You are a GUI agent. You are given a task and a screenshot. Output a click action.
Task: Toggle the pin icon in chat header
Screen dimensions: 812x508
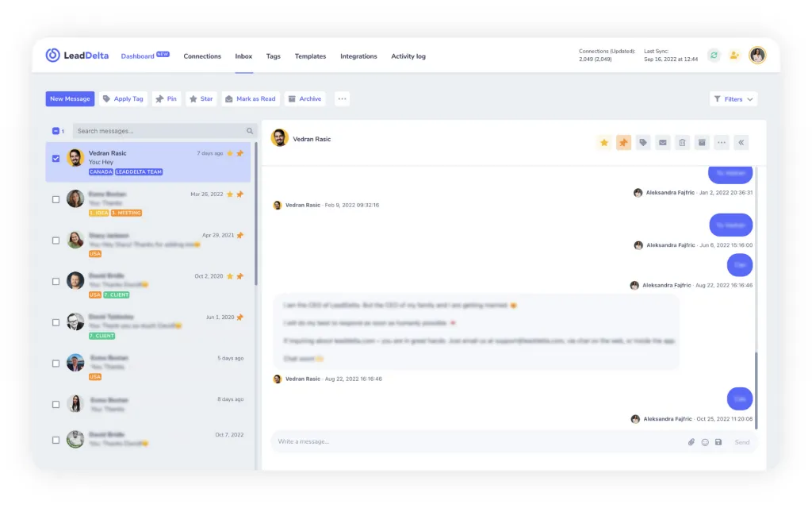click(x=623, y=143)
